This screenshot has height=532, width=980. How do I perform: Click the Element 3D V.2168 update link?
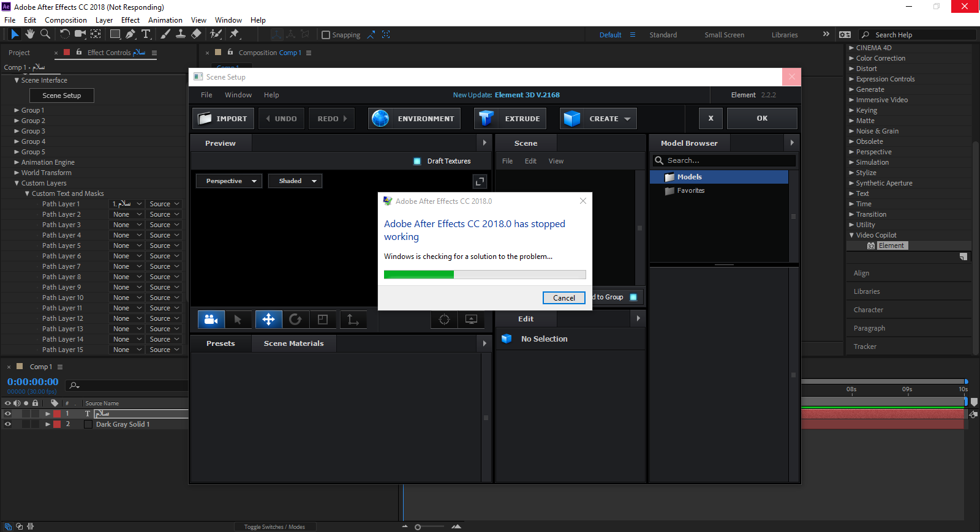pyautogui.click(x=527, y=95)
